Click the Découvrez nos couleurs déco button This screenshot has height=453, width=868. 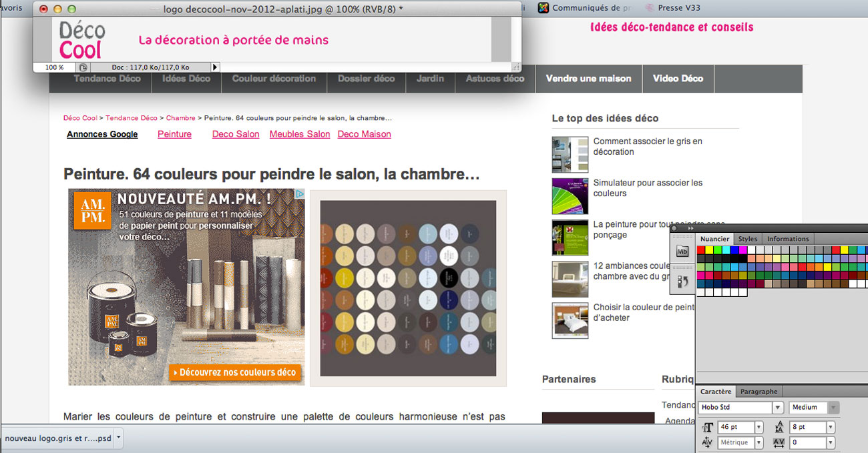235,373
